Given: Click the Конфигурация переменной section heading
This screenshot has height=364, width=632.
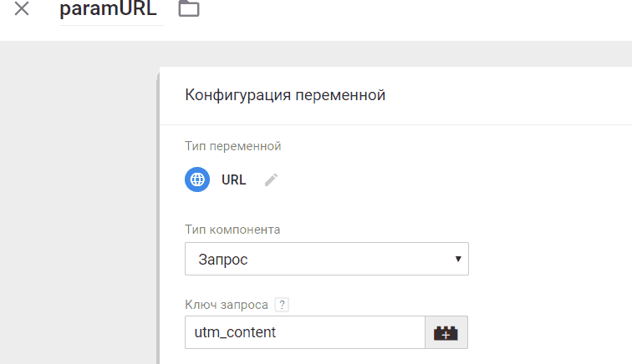Looking at the screenshot, I should [x=285, y=95].
